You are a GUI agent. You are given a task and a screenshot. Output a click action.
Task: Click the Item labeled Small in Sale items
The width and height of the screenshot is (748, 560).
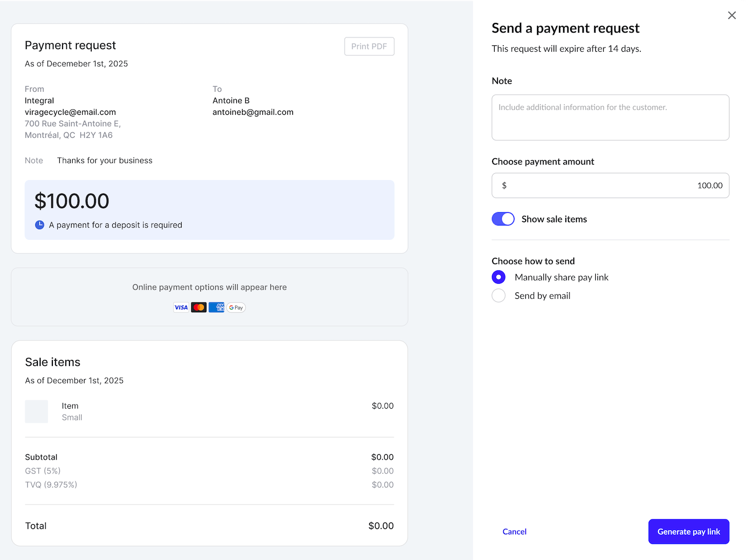pos(71,411)
